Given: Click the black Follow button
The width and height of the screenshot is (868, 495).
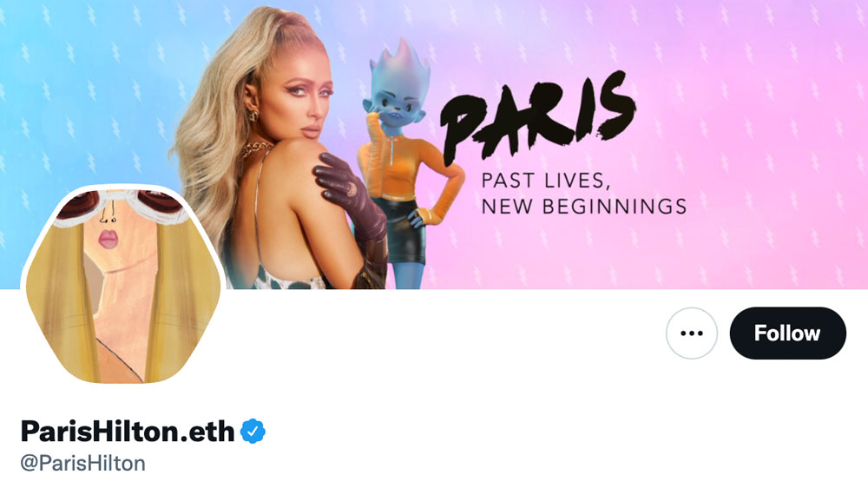Looking at the screenshot, I should point(787,333).
